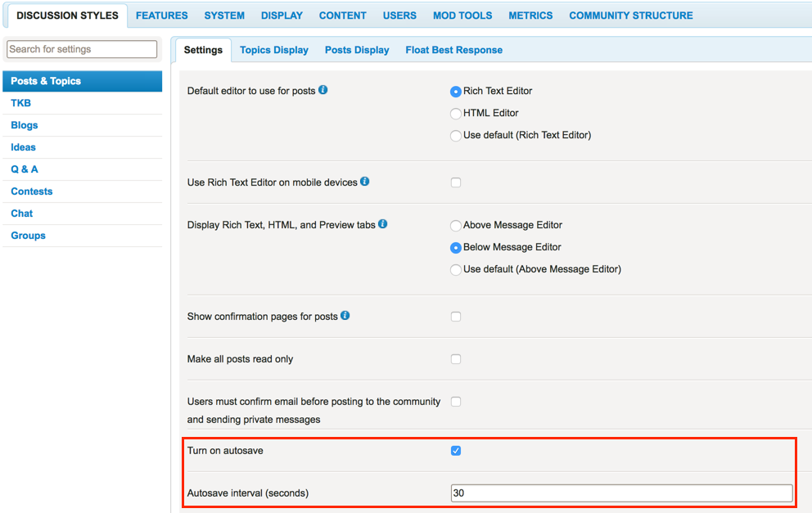Select Rich Text Editor radio option
Image resolution: width=812 pixels, height=513 pixels.
[456, 92]
